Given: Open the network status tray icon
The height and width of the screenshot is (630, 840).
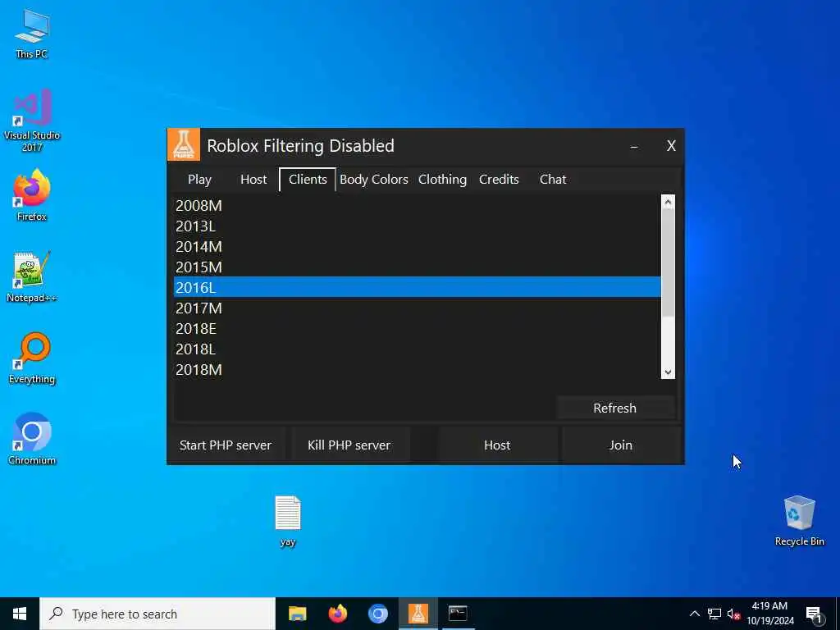Looking at the screenshot, I should pos(714,614).
